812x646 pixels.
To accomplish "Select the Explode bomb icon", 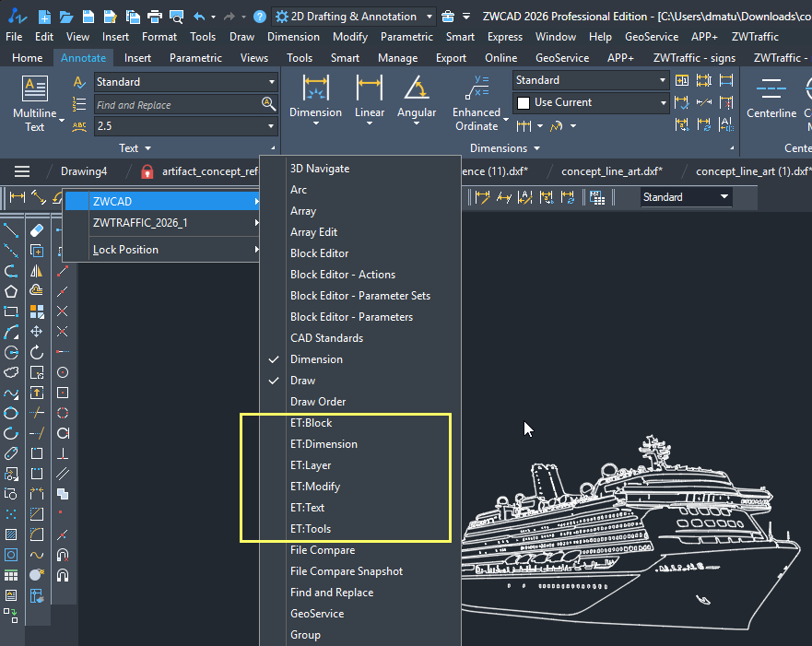I will (37, 575).
